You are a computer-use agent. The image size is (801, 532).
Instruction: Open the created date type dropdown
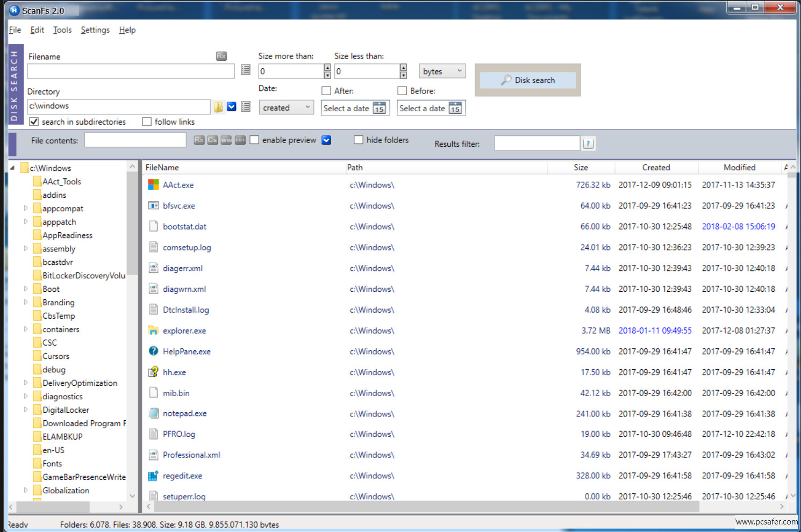point(286,108)
